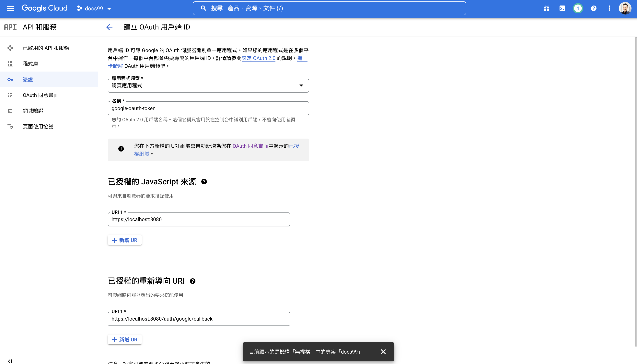The image size is (637, 364).
Task: Click the back arrow beside page title
Action: (x=109, y=27)
